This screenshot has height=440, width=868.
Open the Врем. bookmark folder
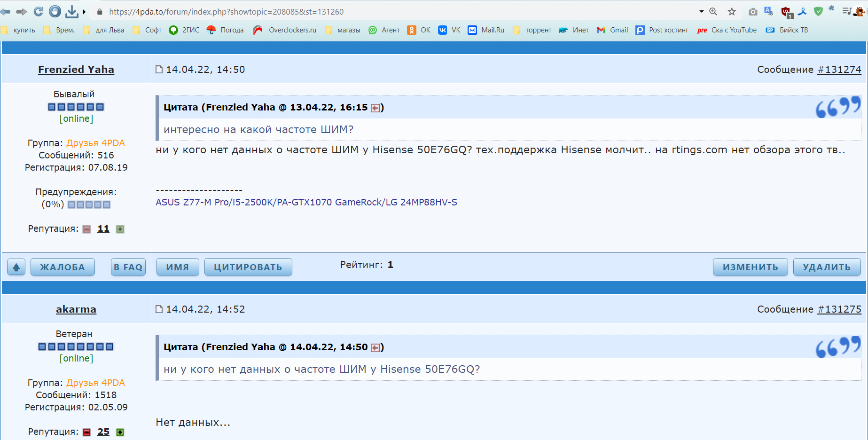tap(59, 30)
